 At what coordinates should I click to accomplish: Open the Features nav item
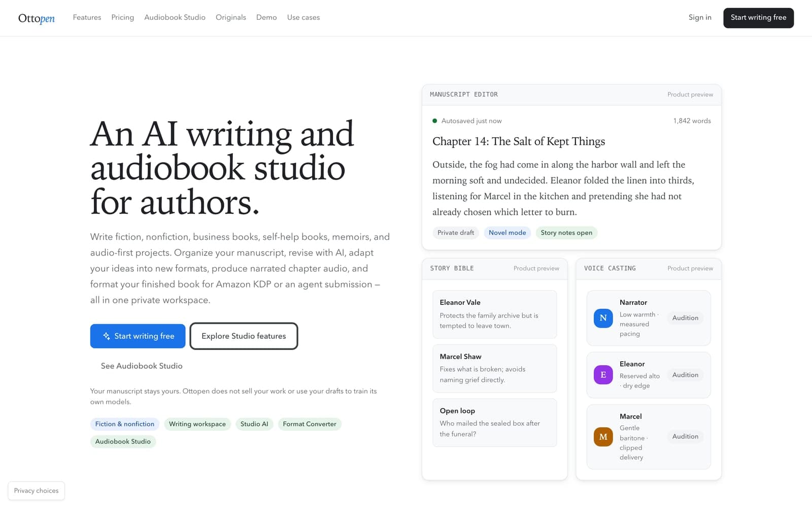[87, 17]
